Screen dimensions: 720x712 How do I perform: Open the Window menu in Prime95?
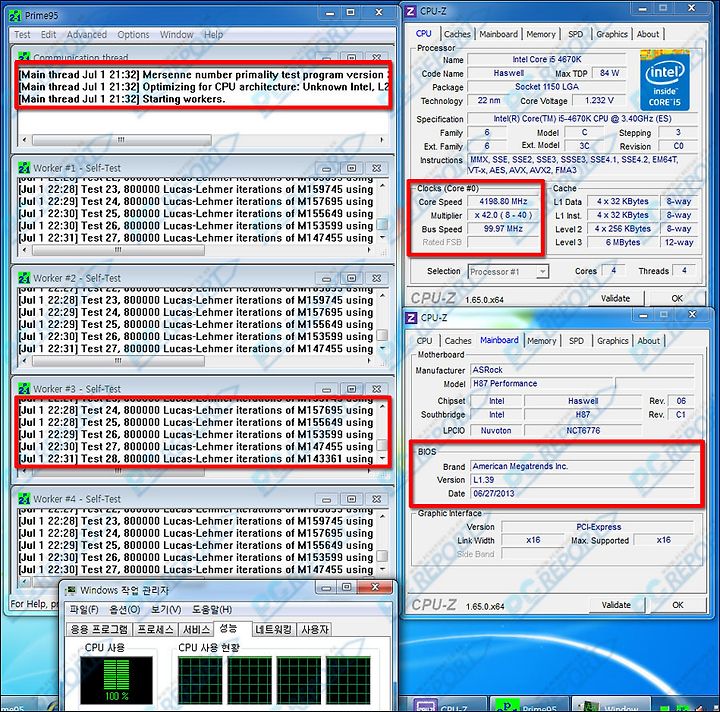(176, 35)
